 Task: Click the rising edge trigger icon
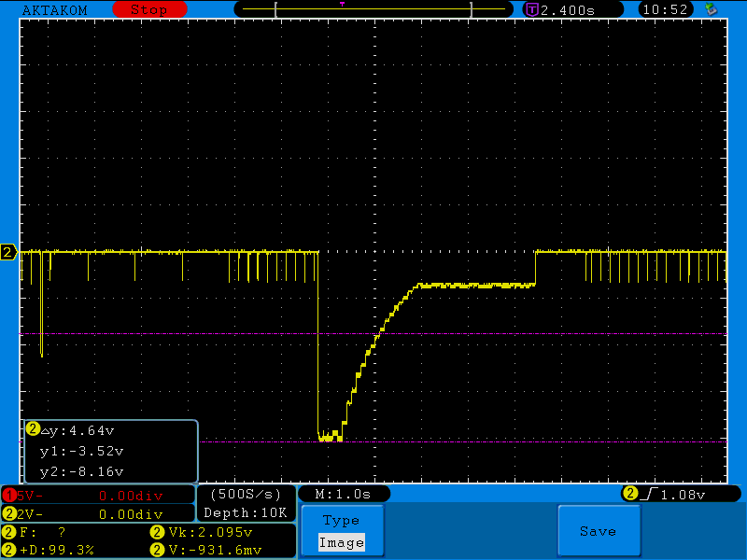point(649,495)
